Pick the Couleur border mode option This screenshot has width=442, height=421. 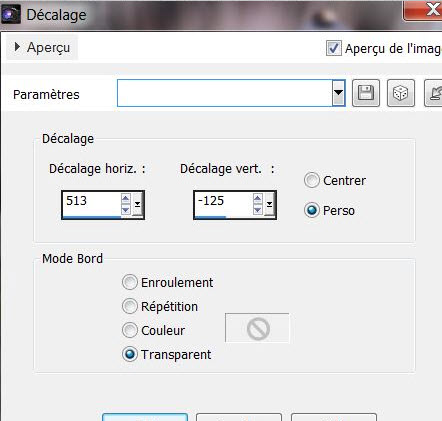(x=129, y=330)
